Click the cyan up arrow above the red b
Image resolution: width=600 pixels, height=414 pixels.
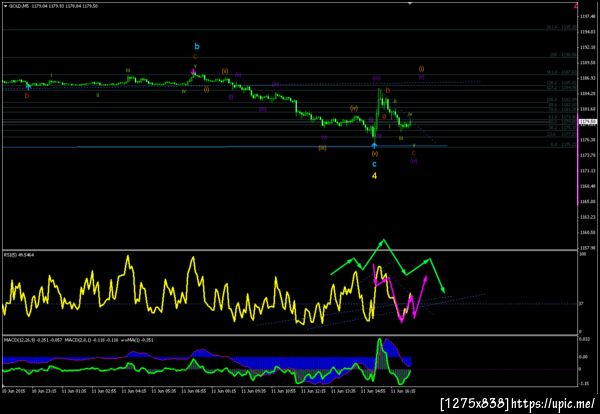coord(28,88)
